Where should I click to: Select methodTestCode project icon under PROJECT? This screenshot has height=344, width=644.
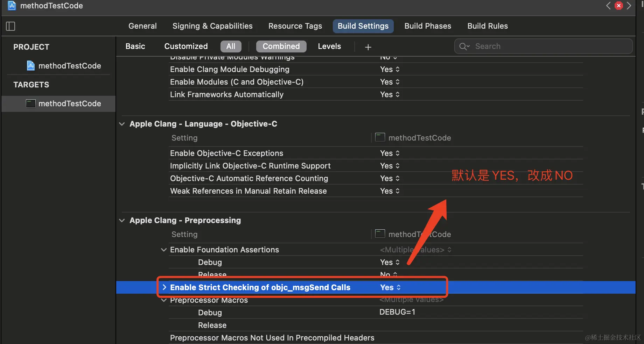point(31,66)
